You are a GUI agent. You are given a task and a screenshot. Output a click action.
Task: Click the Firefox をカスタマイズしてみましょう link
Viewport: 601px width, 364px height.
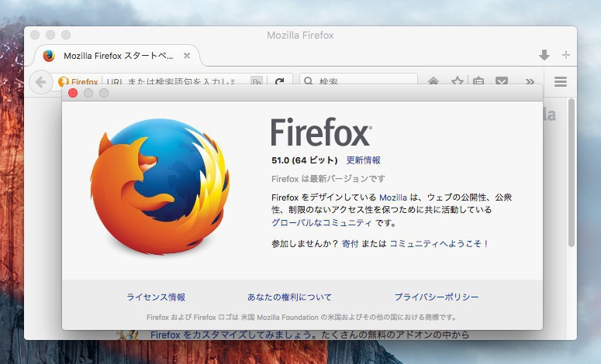tap(231, 335)
